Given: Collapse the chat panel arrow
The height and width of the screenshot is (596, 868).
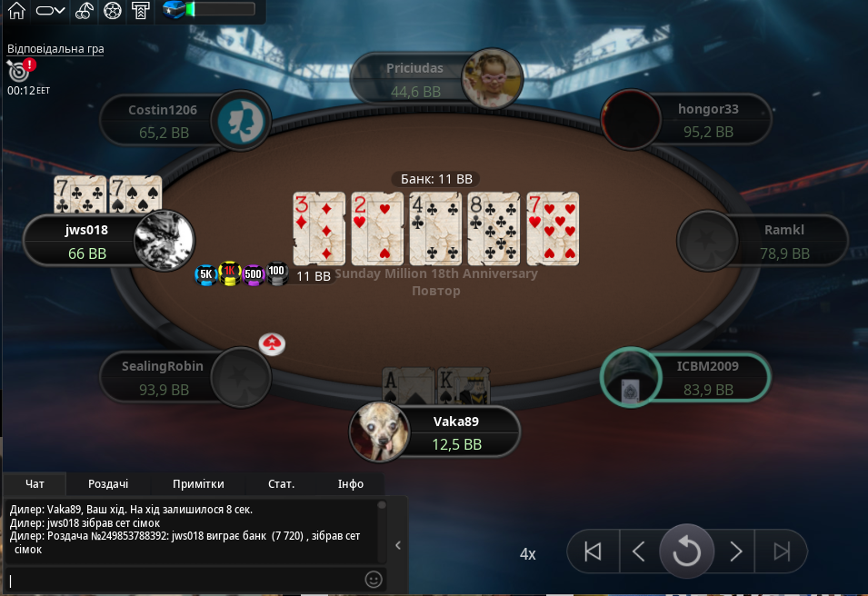Looking at the screenshot, I should tap(398, 545).
